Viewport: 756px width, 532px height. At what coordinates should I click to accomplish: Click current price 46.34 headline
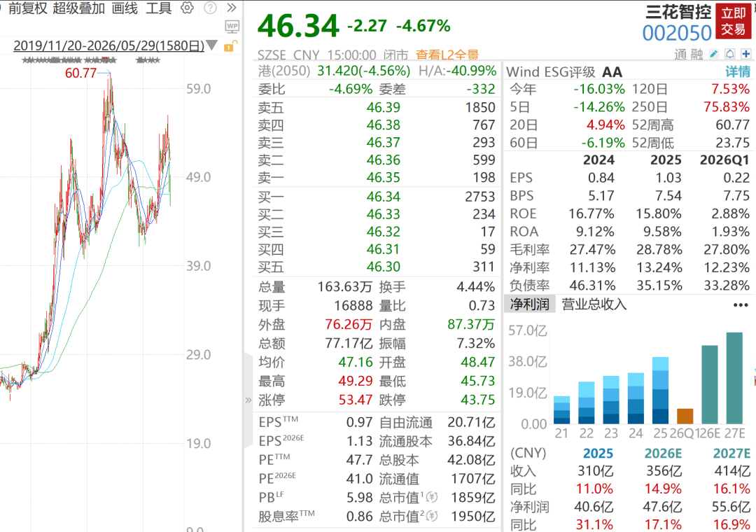pos(298,26)
